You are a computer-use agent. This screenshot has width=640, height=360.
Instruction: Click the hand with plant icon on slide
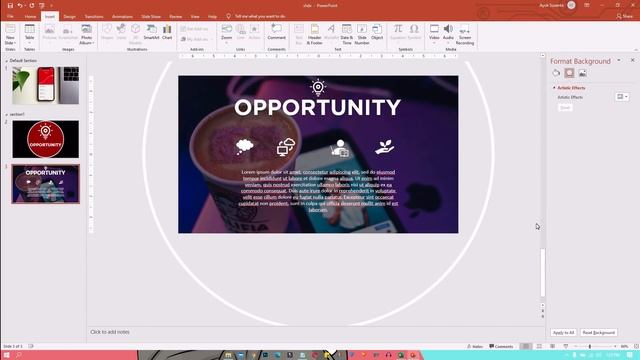point(384,147)
